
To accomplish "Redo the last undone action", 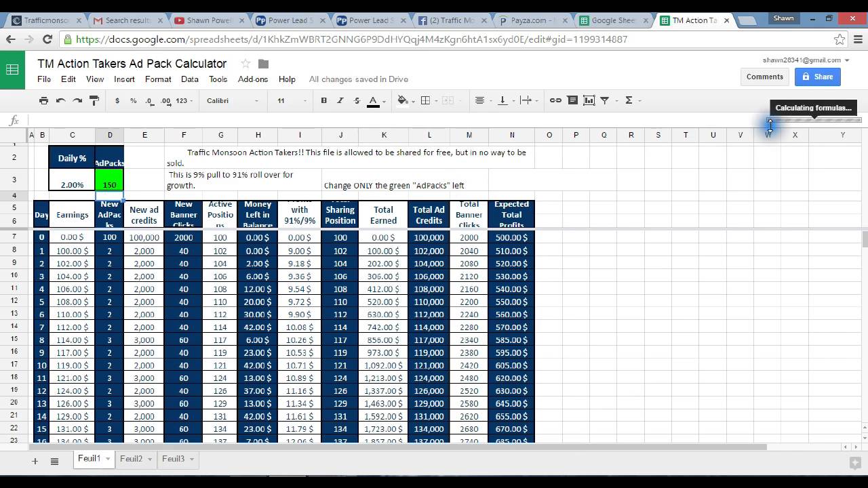I will (x=77, y=100).
